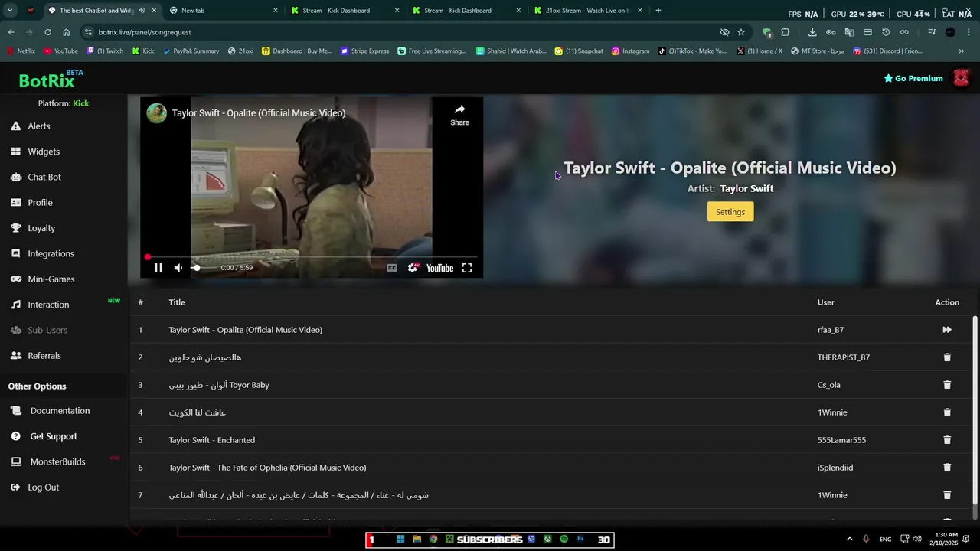This screenshot has width=980, height=551.
Task: Mute the YouTube player volume
Action: (178, 268)
